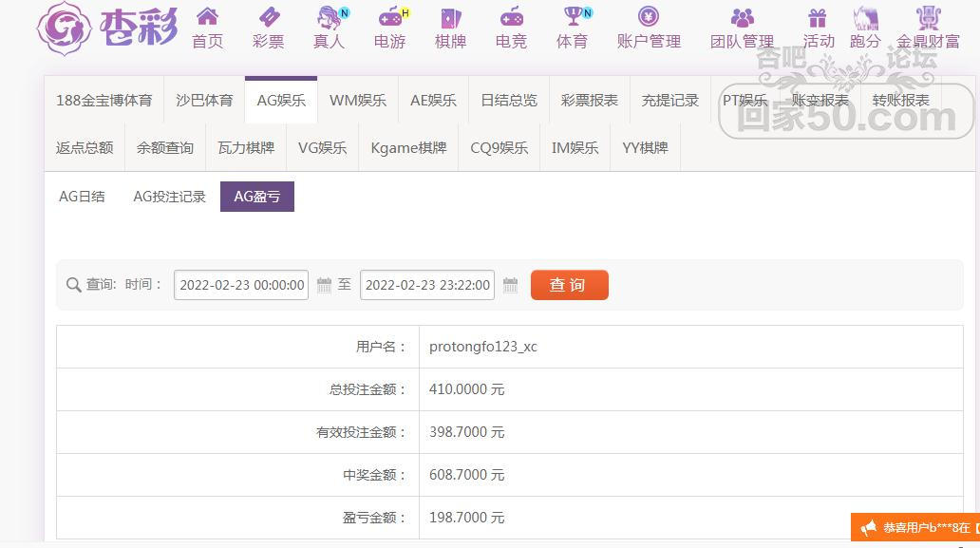This screenshot has height=548, width=980.
Task: Open the 彩票 lottery ticket icon
Action: 269,17
